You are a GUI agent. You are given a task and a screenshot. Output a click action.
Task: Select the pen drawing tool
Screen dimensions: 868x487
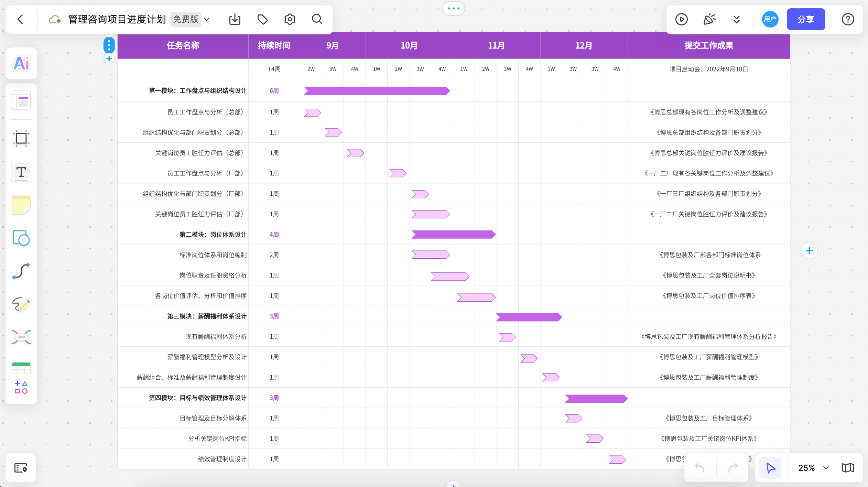pyautogui.click(x=21, y=304)
